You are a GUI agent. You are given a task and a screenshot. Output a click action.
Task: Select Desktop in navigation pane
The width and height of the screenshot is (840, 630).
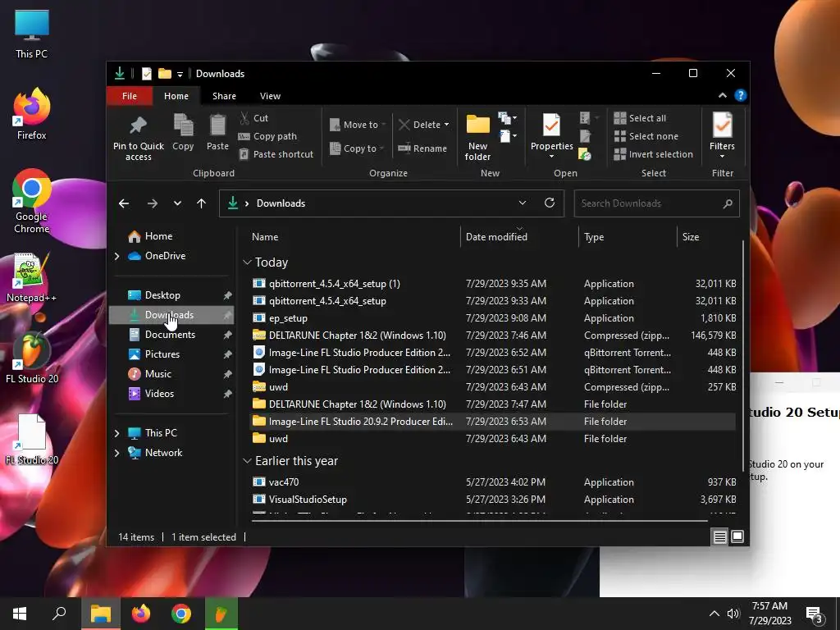(x=162, y=295)
